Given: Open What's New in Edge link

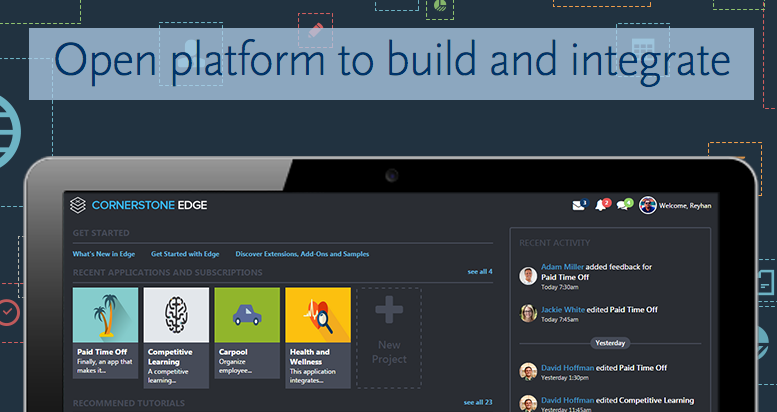Looking at the screenshot, I should pos(104,254).
